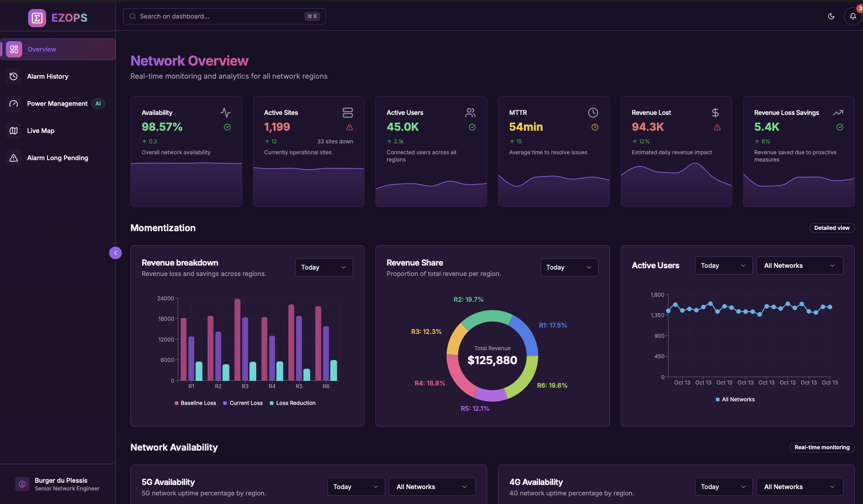Image resolution: width=863 pixels, height=504 pixels.
Task: Click the Active Sites server icon
Action: tap(348, 112)
